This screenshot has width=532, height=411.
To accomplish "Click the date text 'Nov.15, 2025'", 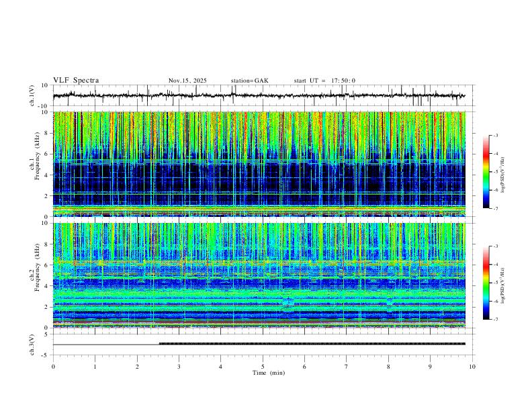I will (187, 81).
